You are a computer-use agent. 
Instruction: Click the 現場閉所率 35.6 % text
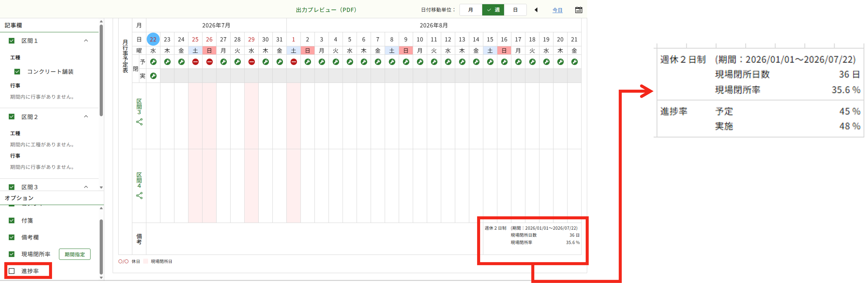click(545, 243)
